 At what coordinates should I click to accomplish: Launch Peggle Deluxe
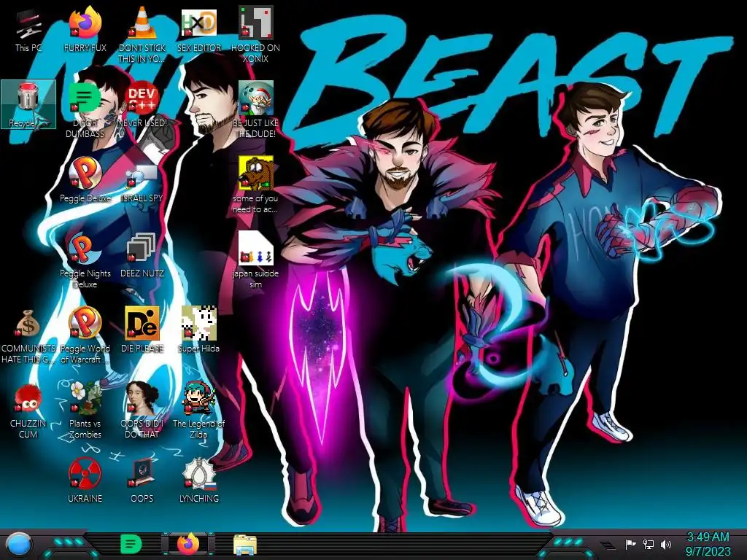tap(85, 180)
